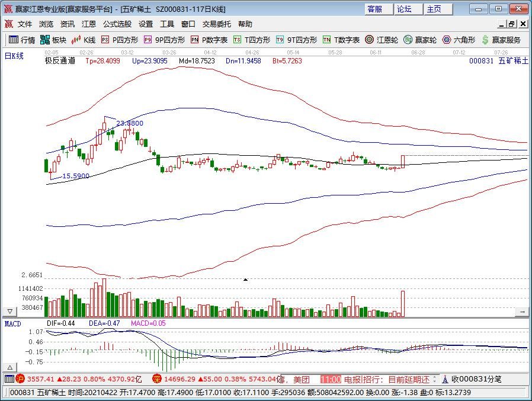This screenshot has height=401, width=532.
Task: Open the 浏览 menu
Action: [46, 24]
